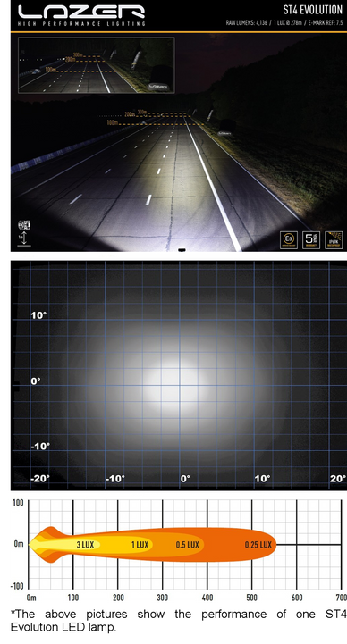
Task: Click the vehicle mounting icon on road photo
Action: coord(24,225)
